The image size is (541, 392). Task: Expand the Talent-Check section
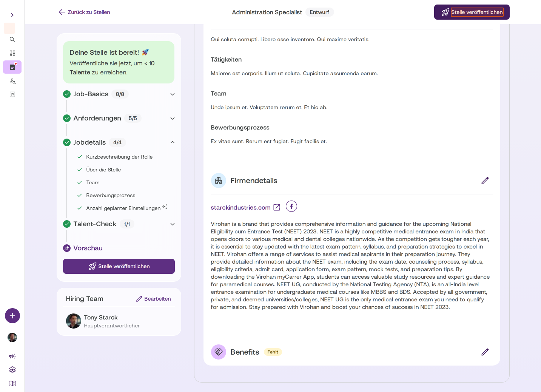coord(173,224)
